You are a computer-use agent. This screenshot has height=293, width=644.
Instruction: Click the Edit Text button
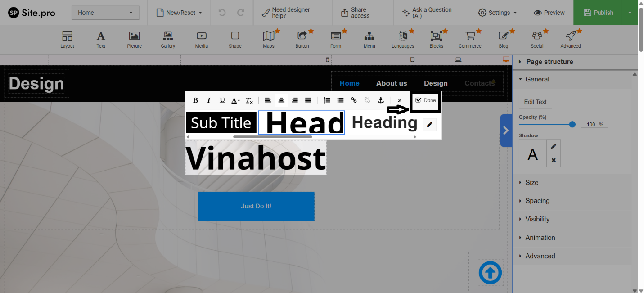pyautogui.click(x=535, y=102)
